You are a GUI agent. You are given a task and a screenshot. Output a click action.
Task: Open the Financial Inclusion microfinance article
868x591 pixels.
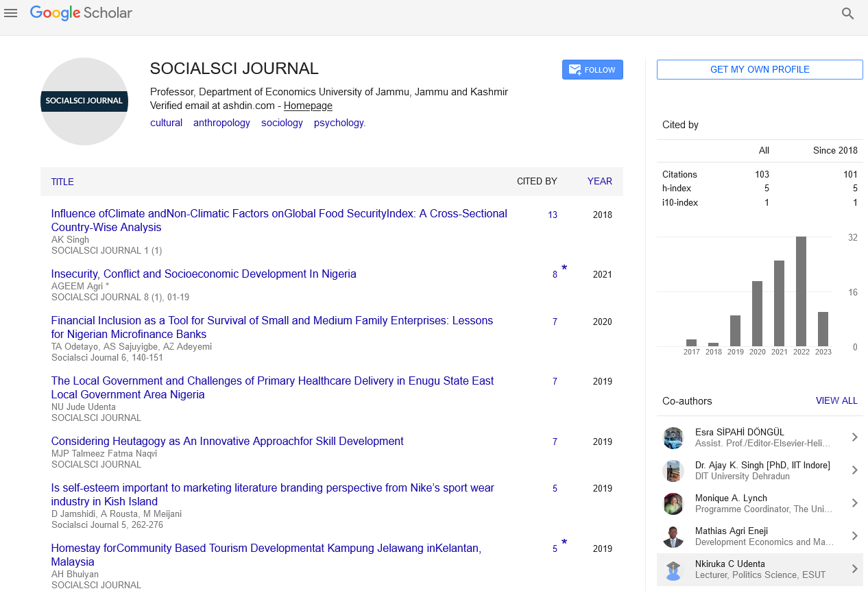click(x=272, y=327)
